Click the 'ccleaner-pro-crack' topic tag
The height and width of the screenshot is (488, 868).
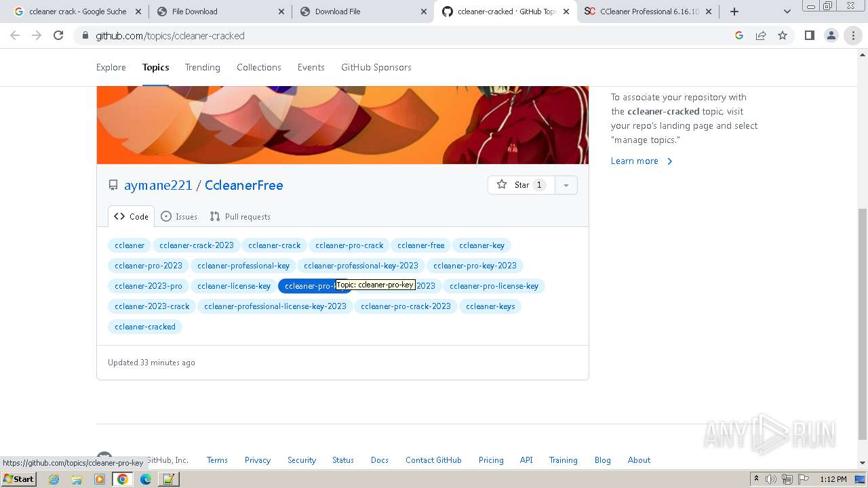349,245
